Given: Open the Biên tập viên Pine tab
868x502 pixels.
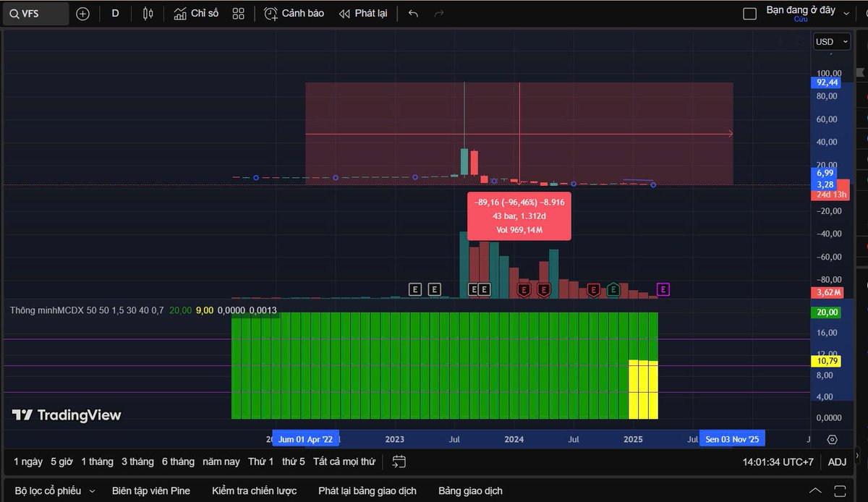Looking at the screenshot, I should (x=151, y=490).
